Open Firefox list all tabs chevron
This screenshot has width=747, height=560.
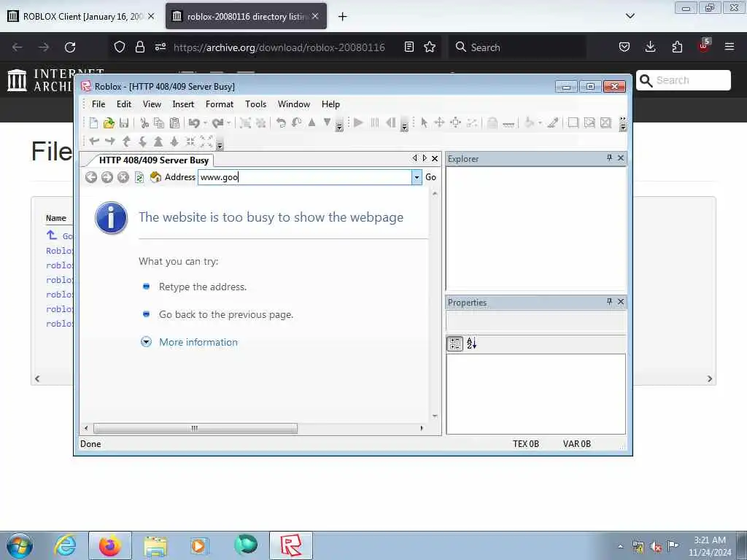tap(630, 16)
